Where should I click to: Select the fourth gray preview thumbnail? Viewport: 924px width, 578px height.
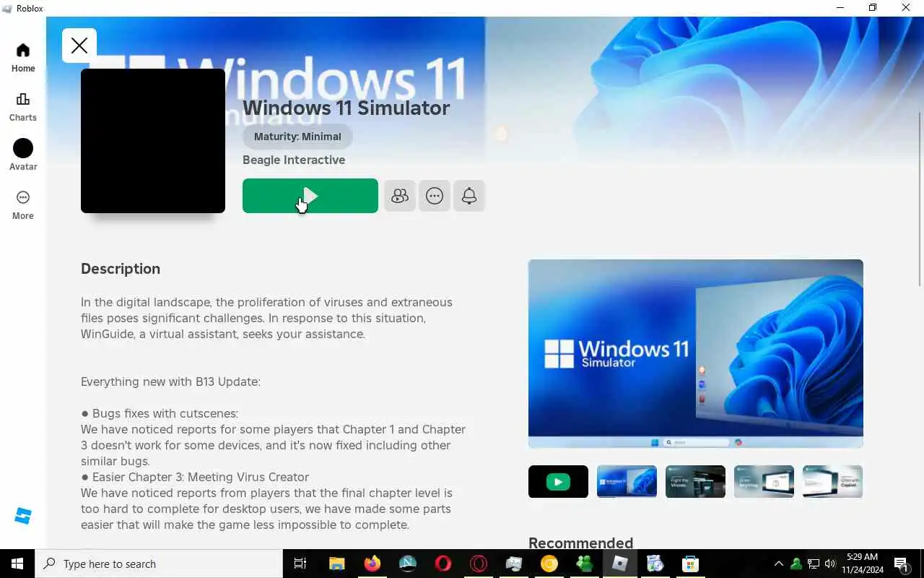point(764,482)
